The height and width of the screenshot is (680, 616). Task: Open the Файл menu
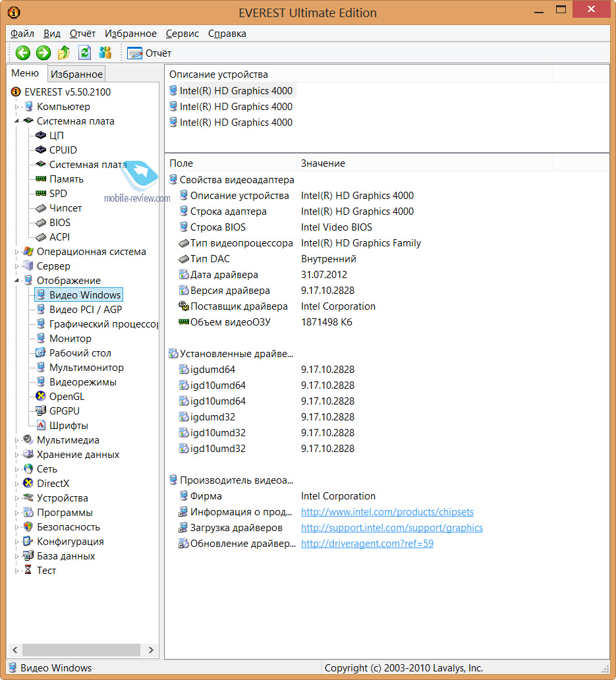coord(22,34)
